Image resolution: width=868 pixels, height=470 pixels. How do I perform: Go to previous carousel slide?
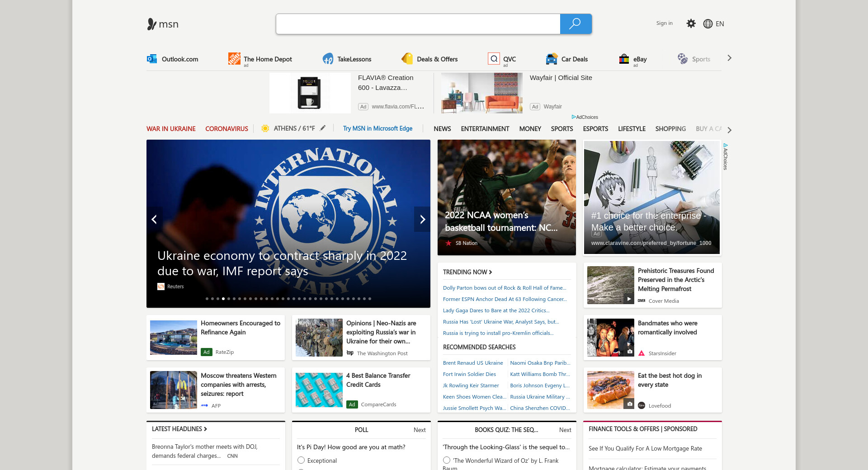(154, 219)
